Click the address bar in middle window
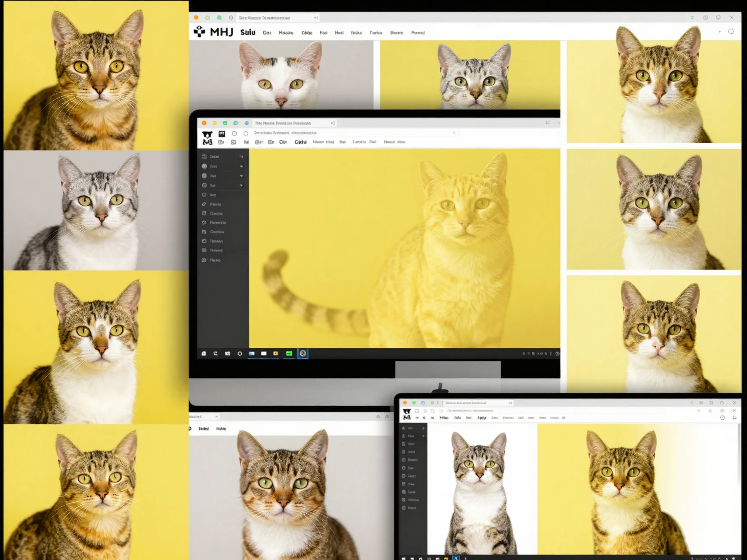 click(354, 133)
